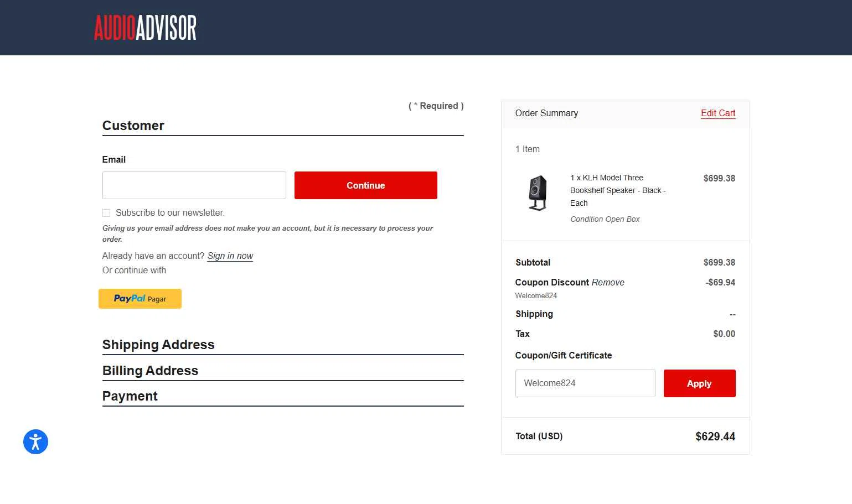The height and width of the screenshot is (504, 852).
Task: Click the Order Summary heading
Action: click(x=546, y=113)
